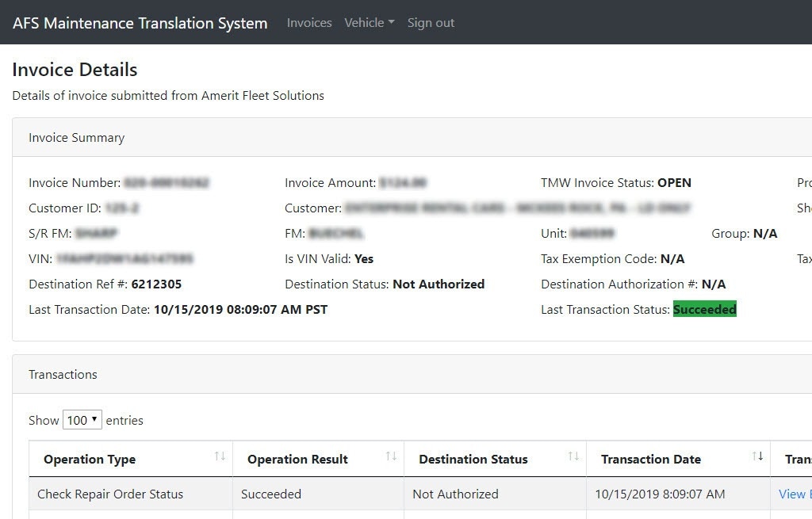Click Sign out in the top navigation

click(431, 22)
